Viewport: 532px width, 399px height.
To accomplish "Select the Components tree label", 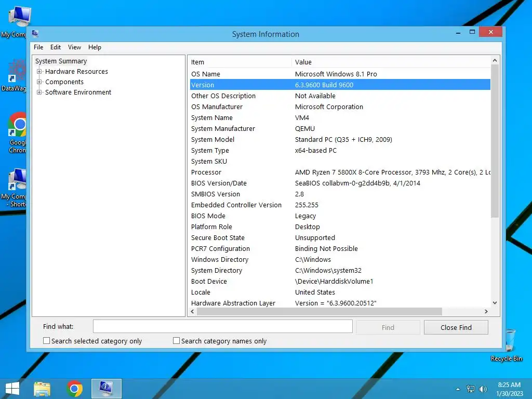I will (x=64, y=82).
